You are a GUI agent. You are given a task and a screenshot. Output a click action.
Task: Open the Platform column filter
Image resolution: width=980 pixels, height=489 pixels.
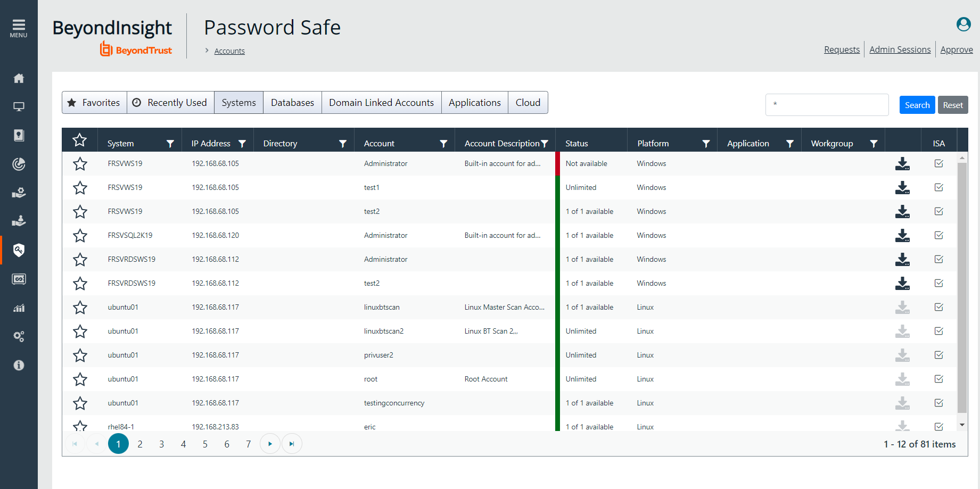pyautogui.click(x=706, y=143)
